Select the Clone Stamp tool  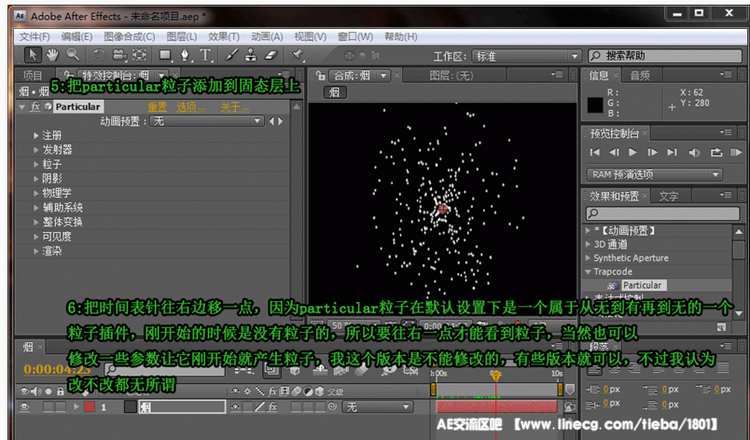pyautogui.click(x=251, y=55)
